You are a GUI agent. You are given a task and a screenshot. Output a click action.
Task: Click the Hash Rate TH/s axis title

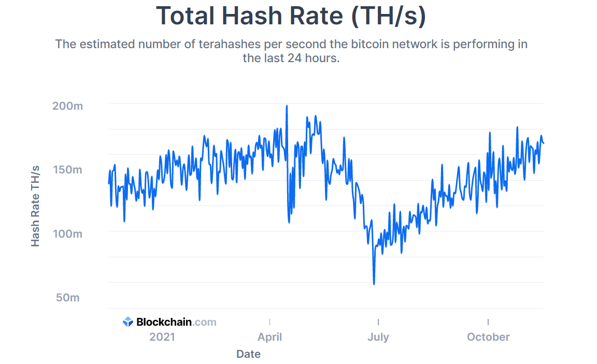pyautogui.click(x=35, y=206)
